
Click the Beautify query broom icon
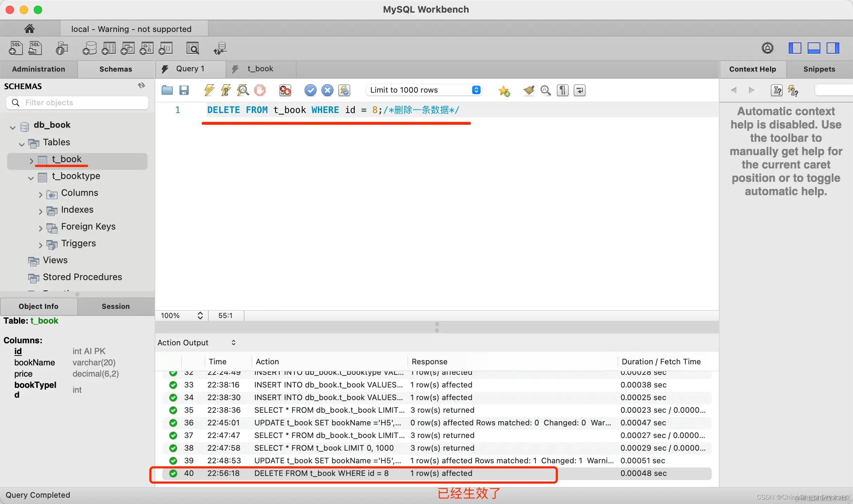pyautogui.click(x=528, y=90)
